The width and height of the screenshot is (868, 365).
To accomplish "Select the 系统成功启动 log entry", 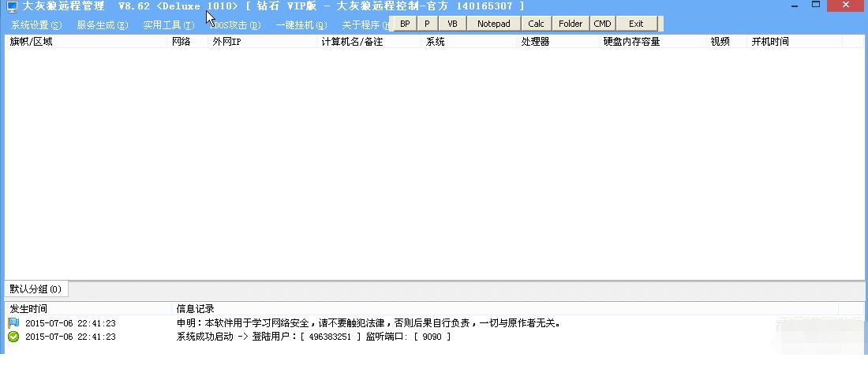I will [313, 337].
